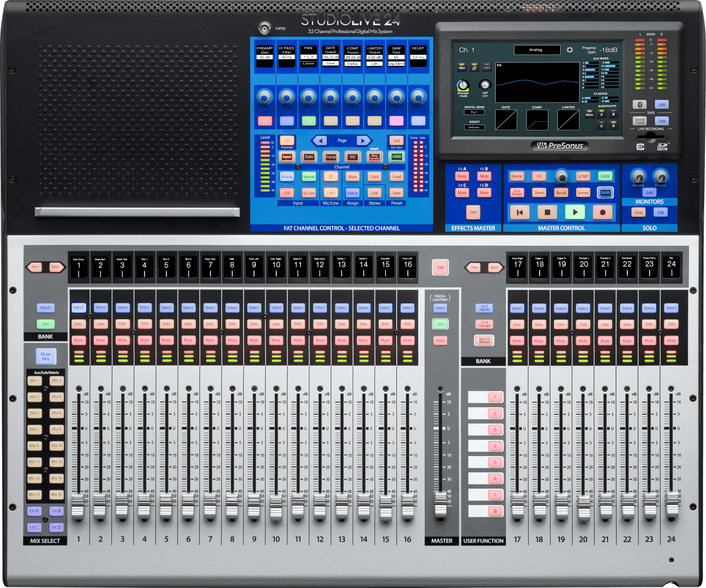706x588 pixels.
Task: Click channel 9 Over Left scribble strip
Action: click(x=254, y=267)
